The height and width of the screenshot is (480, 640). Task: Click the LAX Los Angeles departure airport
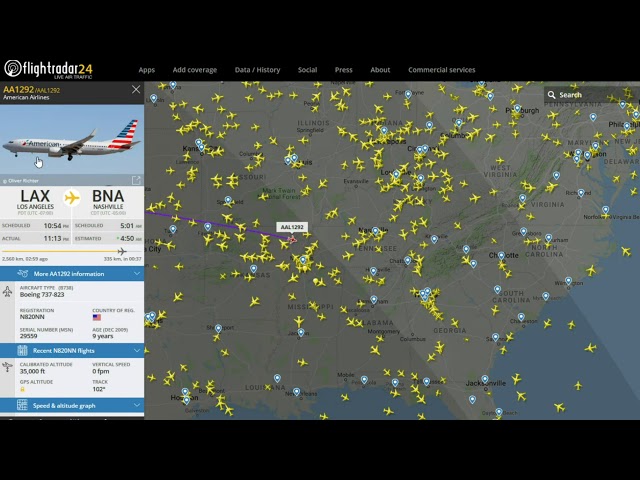pos(35,201)
